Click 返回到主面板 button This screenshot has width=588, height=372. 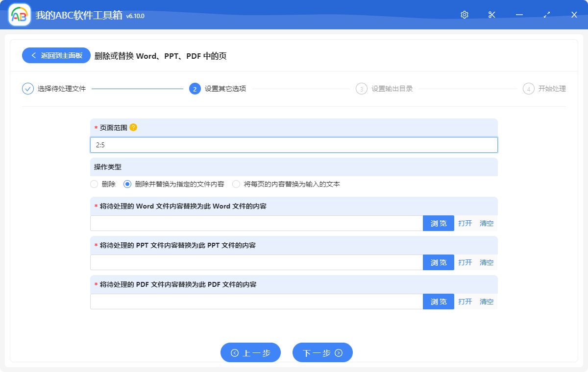click(x=56, y=55)
